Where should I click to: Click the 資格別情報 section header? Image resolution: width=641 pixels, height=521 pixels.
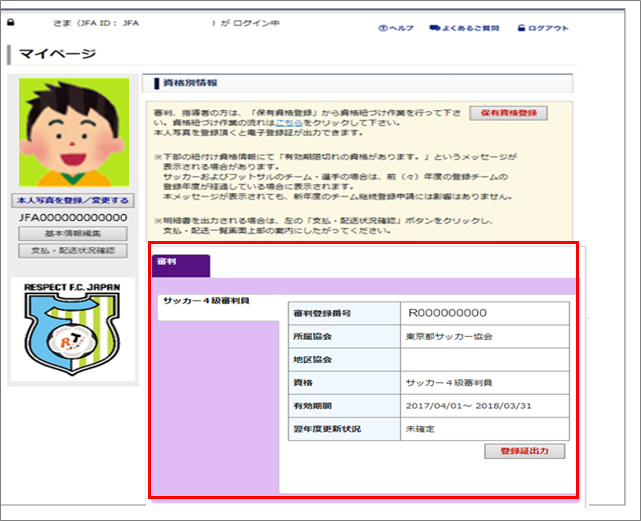tap(188, 83)
